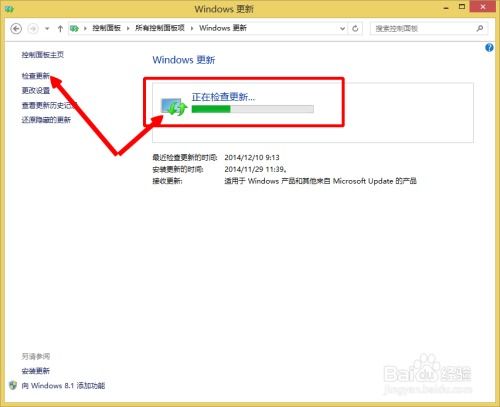Expand the address bar history dropdown
The height and width of the screenshot is (407, 500).
click(x=342, y=29)
